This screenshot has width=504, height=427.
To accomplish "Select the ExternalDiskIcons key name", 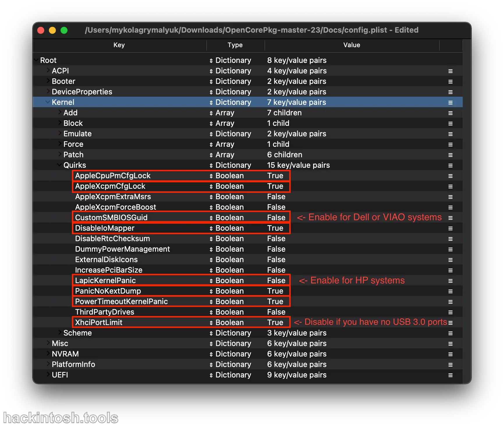I will coord(107,260).
